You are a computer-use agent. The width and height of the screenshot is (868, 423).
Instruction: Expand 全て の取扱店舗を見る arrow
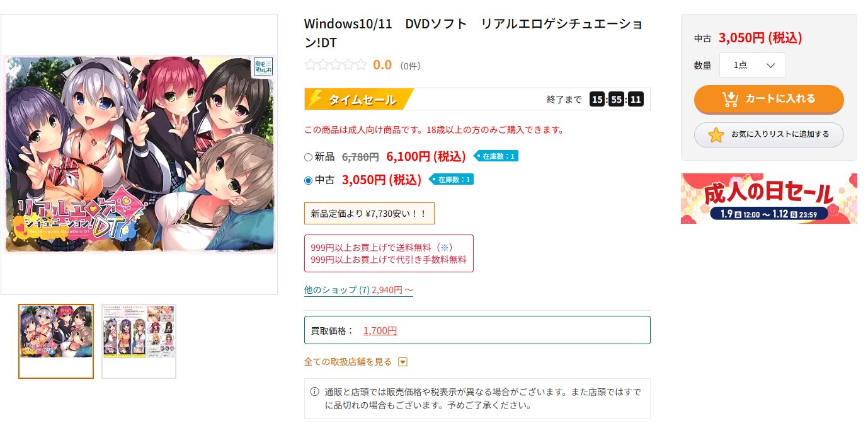[403, 362]
